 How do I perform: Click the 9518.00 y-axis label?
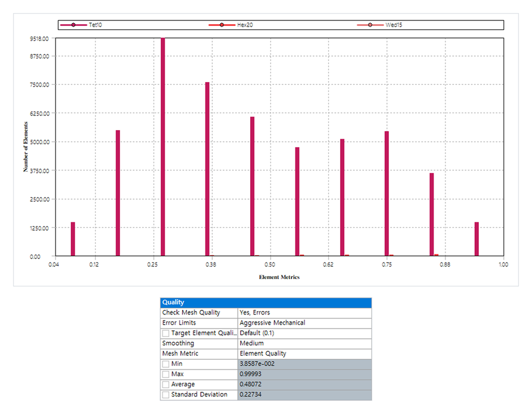coord(40,38)
